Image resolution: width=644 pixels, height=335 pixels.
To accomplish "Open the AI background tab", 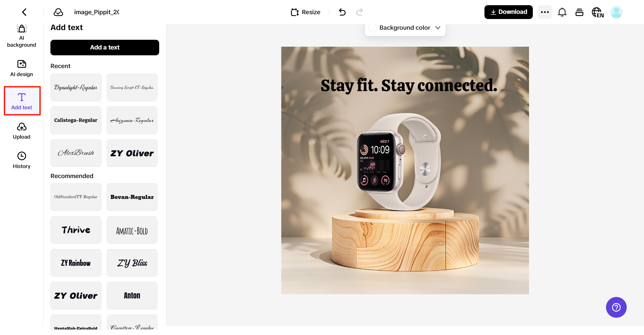I will [21, 36].
